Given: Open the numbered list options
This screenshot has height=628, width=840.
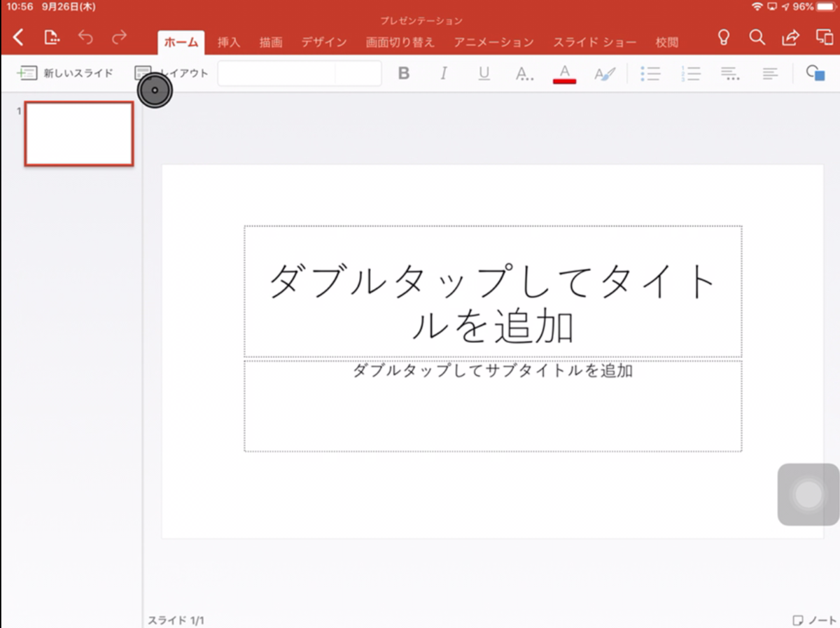Looking at the screenshot, I should click(x=690, y=74).
